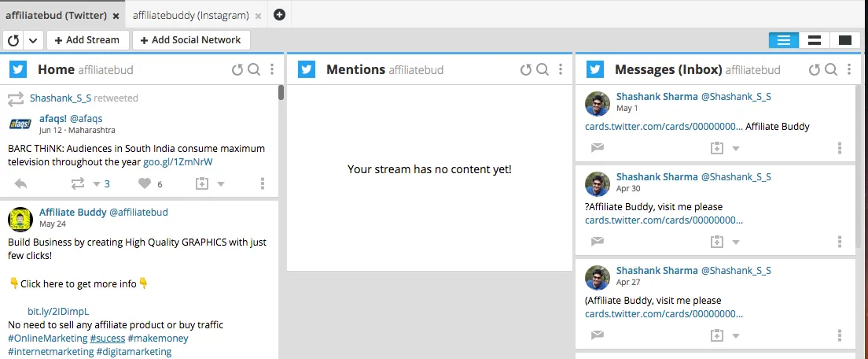The height and width of the screenshot is (359, 868).
Task: Open the bit.ly/2IDimpL link
Action: (x=58, y=311)
